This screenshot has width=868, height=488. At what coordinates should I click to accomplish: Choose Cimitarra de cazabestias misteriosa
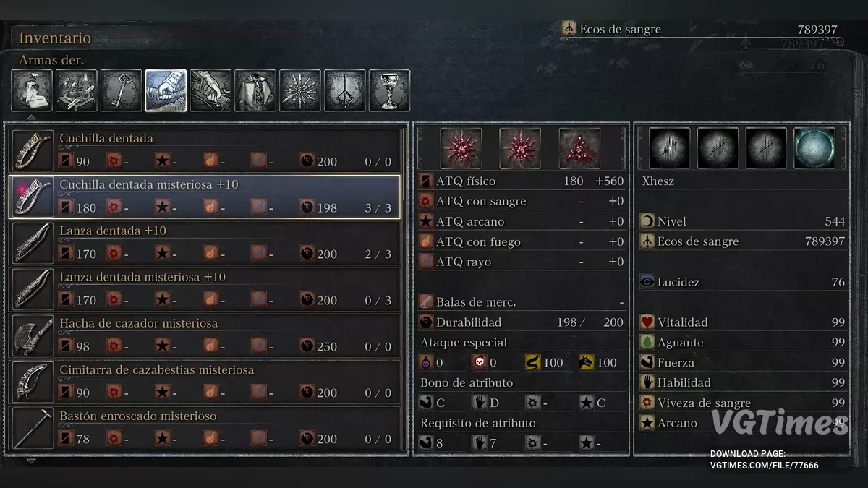point(205,382)
